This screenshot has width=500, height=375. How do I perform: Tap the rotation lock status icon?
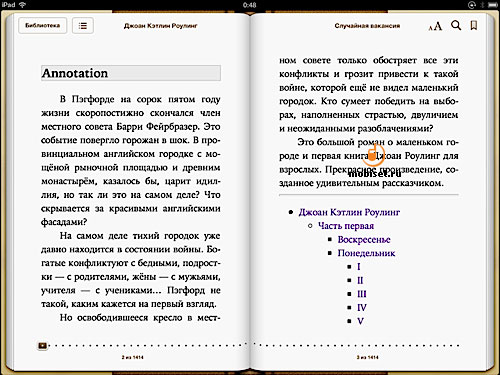472,5
